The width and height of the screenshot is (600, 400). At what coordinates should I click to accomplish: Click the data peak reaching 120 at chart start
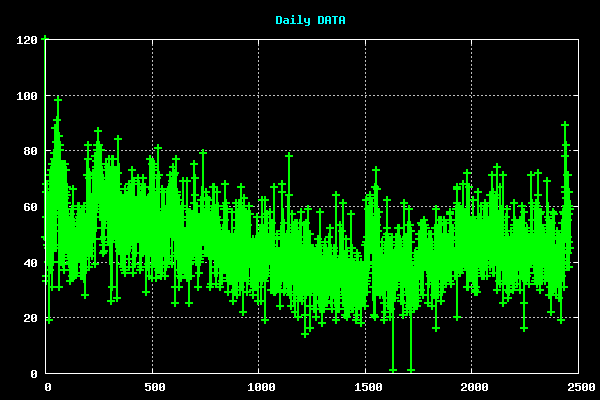[45, 39]
